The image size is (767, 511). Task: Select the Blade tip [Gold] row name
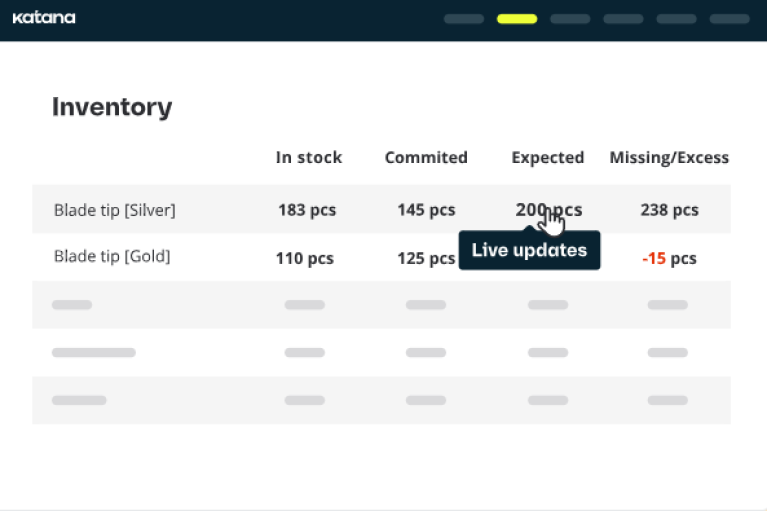click(x=112, y=256)
